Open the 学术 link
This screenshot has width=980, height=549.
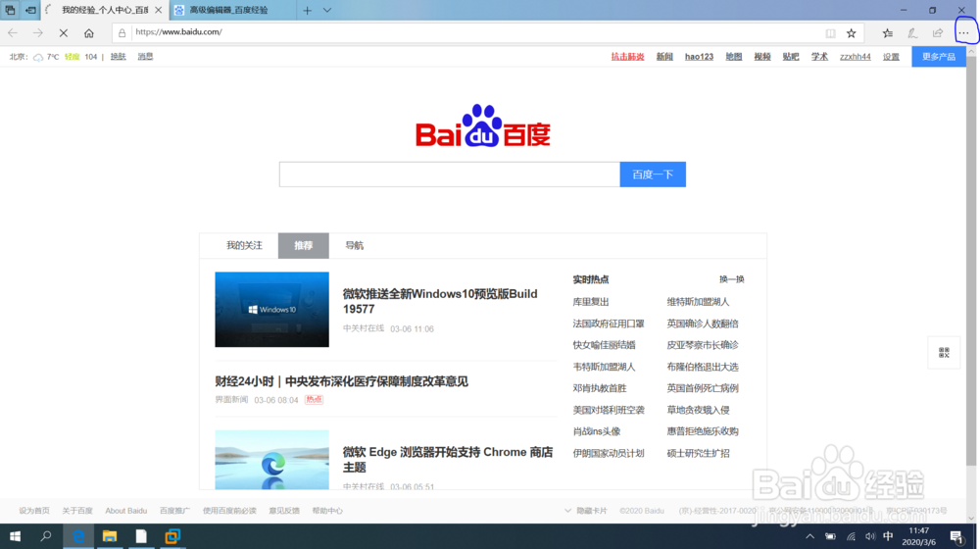point(819,56)
